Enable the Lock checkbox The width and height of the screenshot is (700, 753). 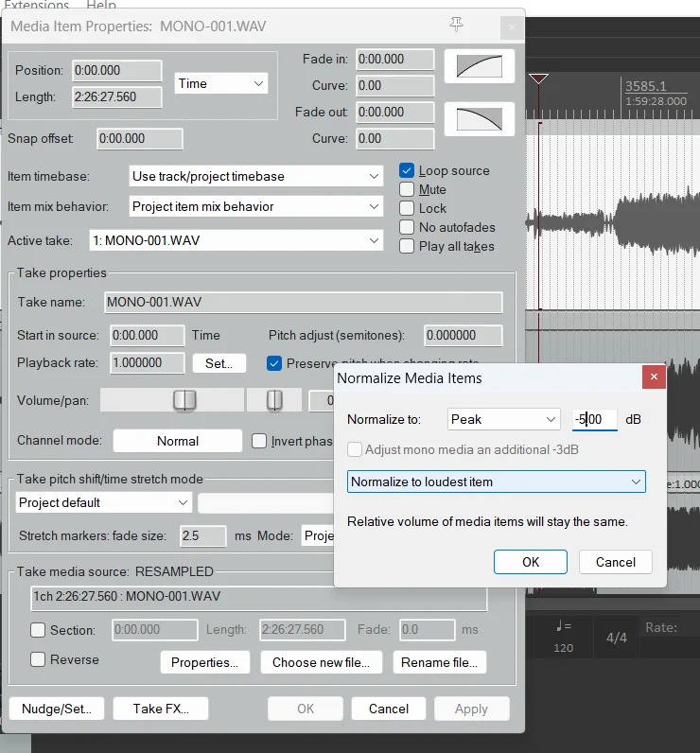pyautogui.click(x=406, y=208)
